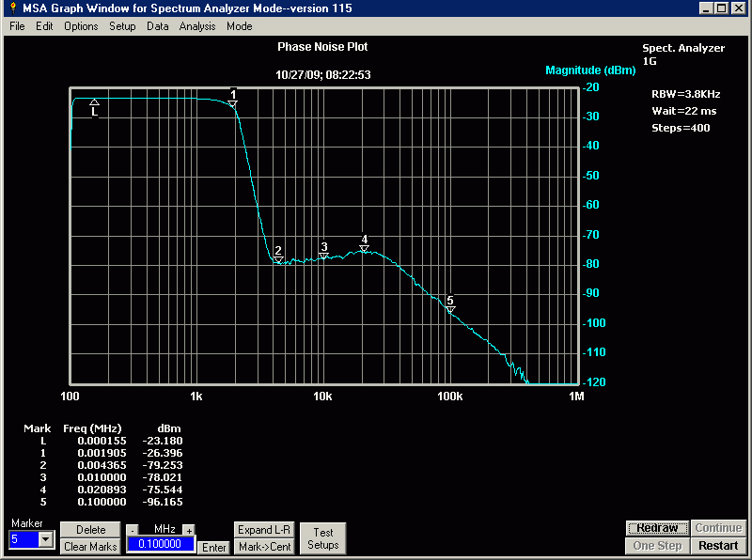This screenshot has height=560, width=752.
Task: Click the disabled Continue button
Action: [718, 528]
